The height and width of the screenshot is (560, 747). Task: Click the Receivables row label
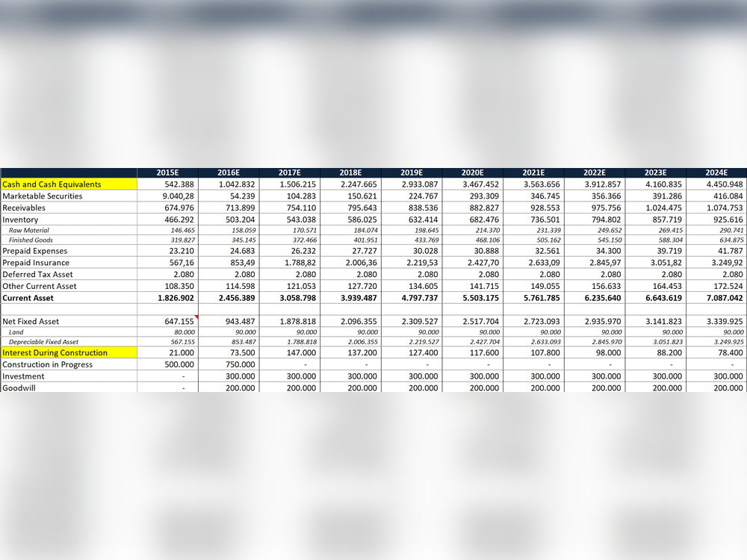(x=24, y=208)
